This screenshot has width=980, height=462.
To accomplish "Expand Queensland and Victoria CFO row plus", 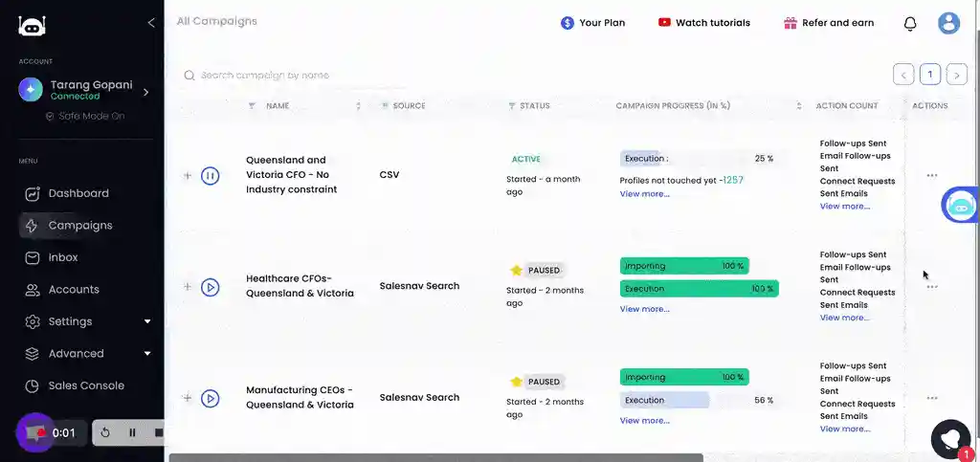I will point(187,175).
